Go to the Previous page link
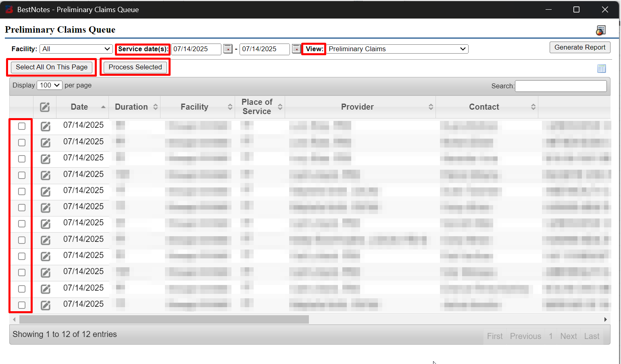Viewport: 621px width, 364px height. coord(525,336)
